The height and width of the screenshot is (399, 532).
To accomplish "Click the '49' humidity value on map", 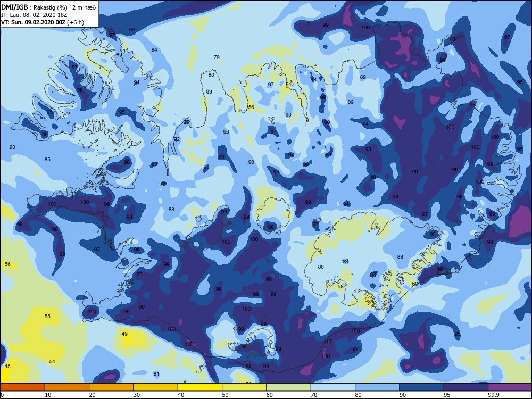I will click(x=124, y=334).
